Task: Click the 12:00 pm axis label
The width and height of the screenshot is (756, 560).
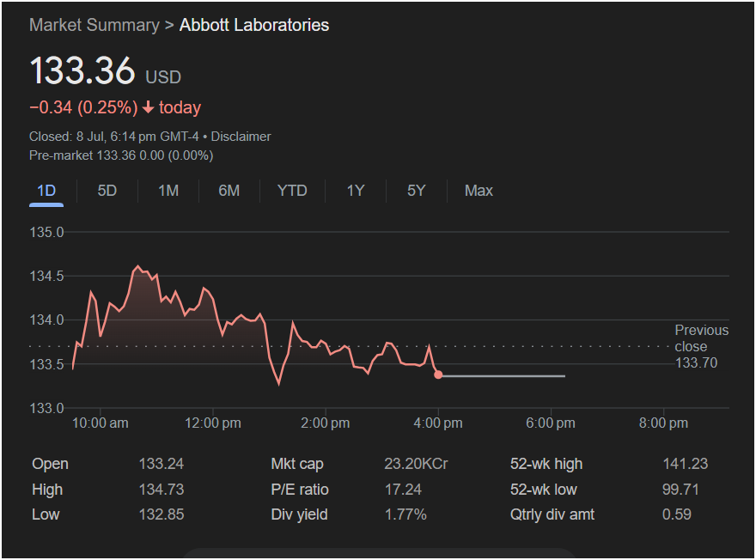Action: [x=213, y=423]
